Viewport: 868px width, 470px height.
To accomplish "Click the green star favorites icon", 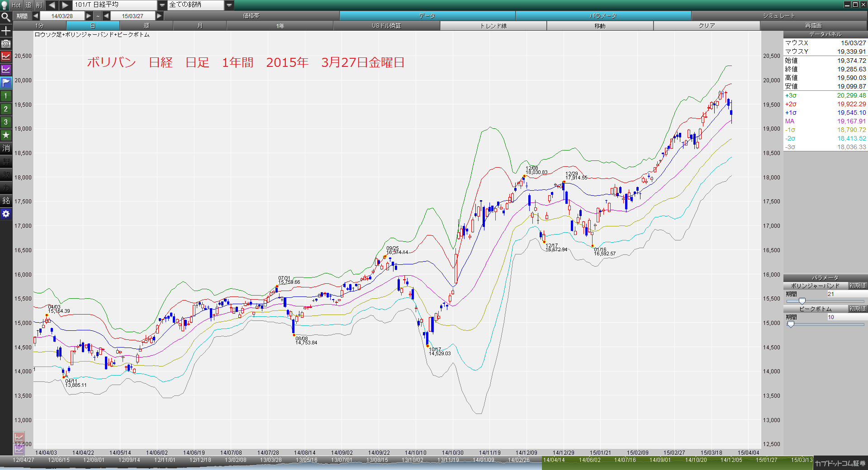I will click(x=6, y=135).
